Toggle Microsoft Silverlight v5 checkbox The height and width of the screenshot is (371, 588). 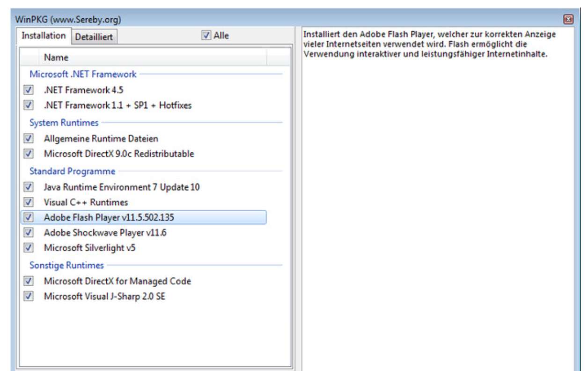29,247
